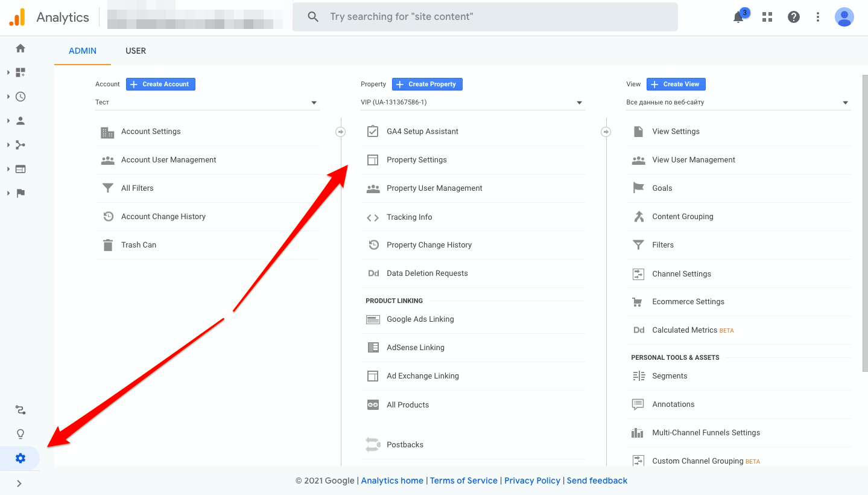
Task: Switch to the ADMIN tab
Action: coord(83,51)
